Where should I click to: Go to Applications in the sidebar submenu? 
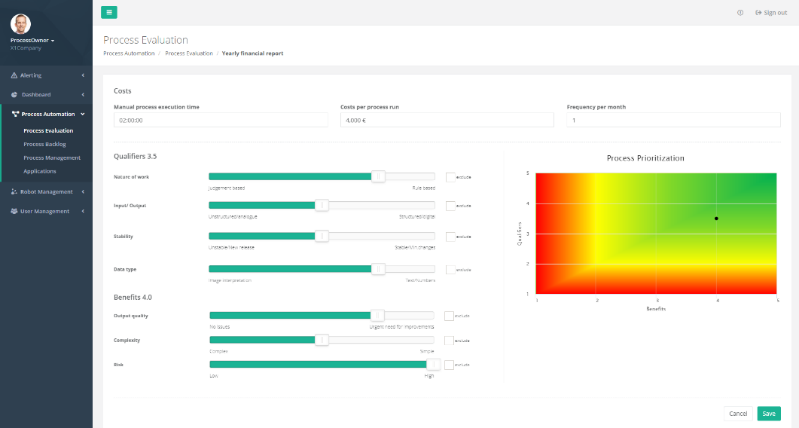coord(40,171)
